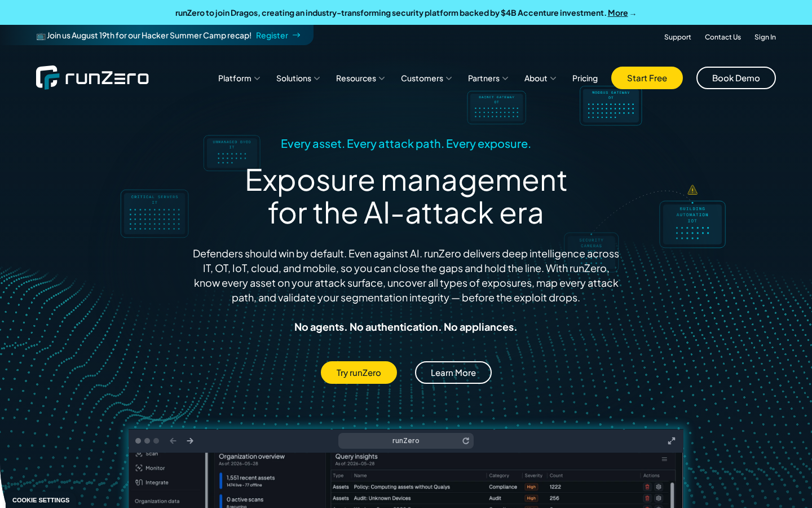Click the fullscreen expand icon on the demo window
Screen dimensions: 812x508
pos(672,441)
